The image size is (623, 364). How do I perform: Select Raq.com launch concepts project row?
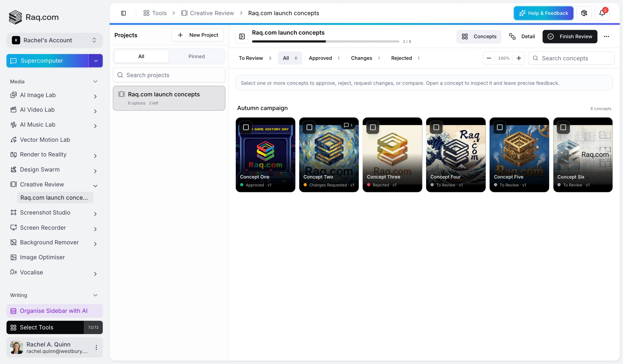[x=169, y=98]
